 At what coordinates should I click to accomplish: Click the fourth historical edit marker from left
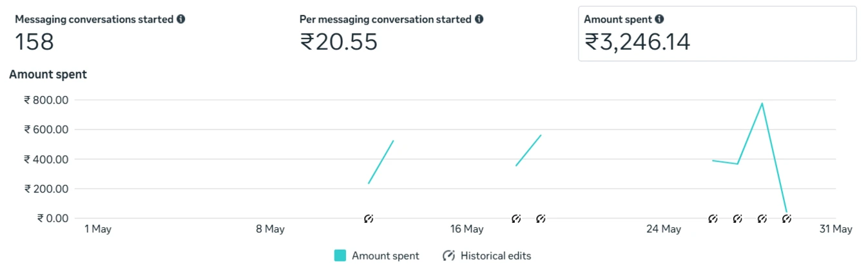pos(713,219)
